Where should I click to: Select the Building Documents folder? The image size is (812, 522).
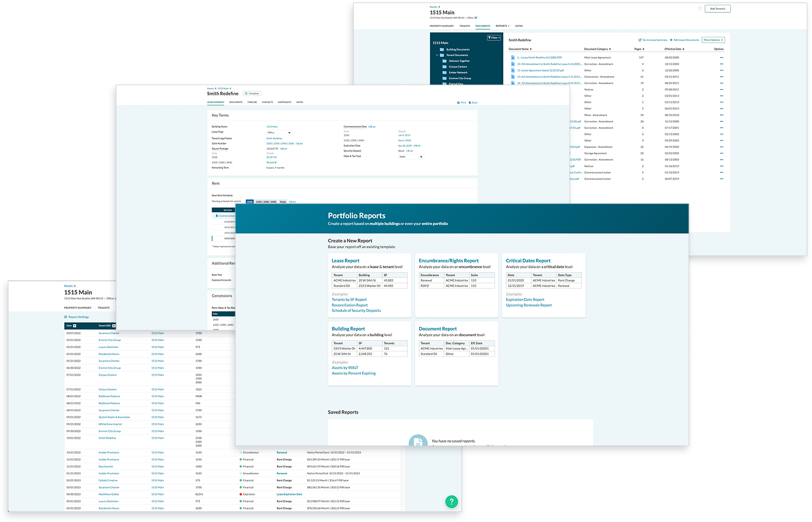pyautogui.click(x=459, y=50)
